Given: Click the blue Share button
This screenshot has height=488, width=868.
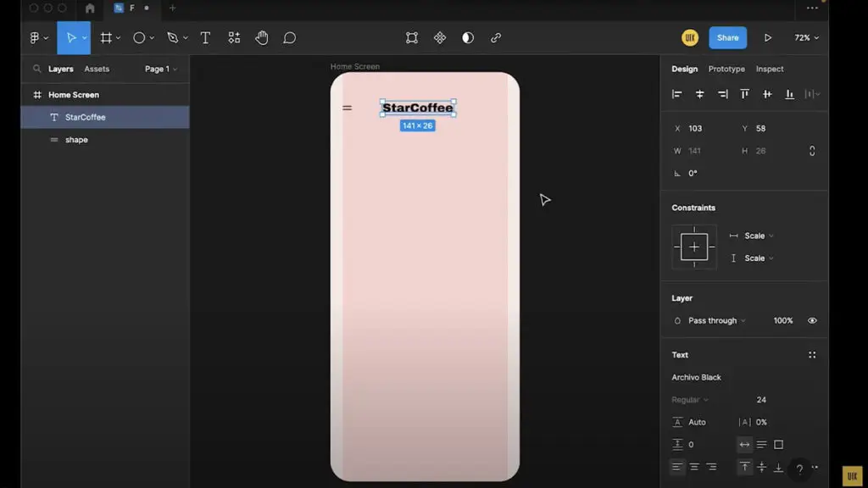Looking at the screenshot, I should point(727,38).
